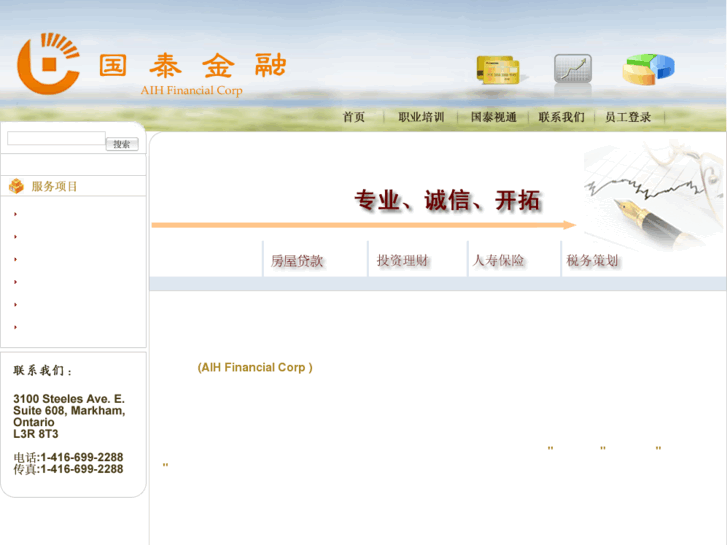Switch to the 投资理财 tab
The width and height of the screenshot is (727, 545).
tap(403, 261)
